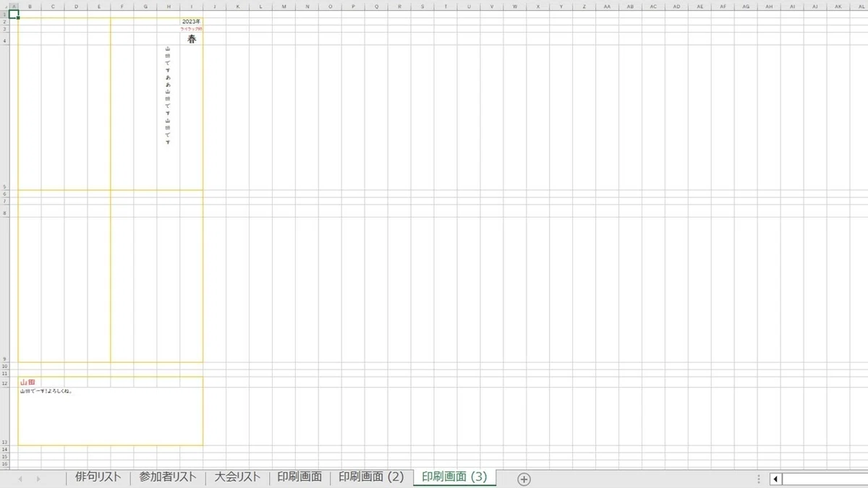The image size is (868, 488).
Task: Select column header AK
Action: click(838, 7)
